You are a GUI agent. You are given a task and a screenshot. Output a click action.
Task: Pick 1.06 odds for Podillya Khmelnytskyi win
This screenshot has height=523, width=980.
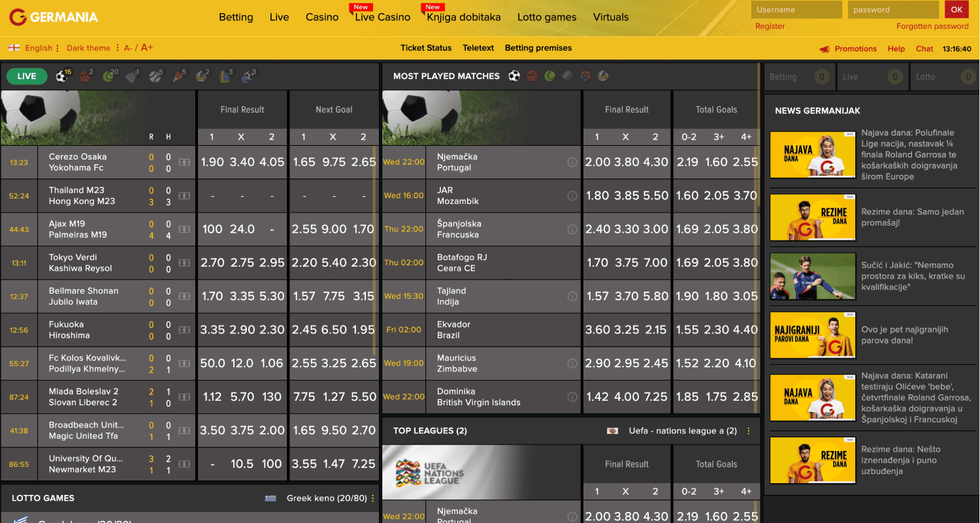pos(271,363)
